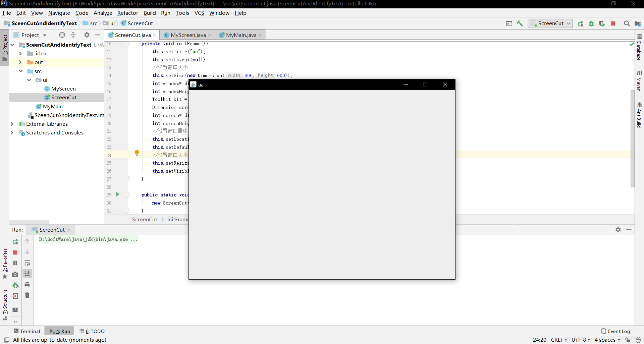Toggle tool window bars icon at bottom-left
The image size is (644, 344).
pyautogui.click(x=6, y=340)
